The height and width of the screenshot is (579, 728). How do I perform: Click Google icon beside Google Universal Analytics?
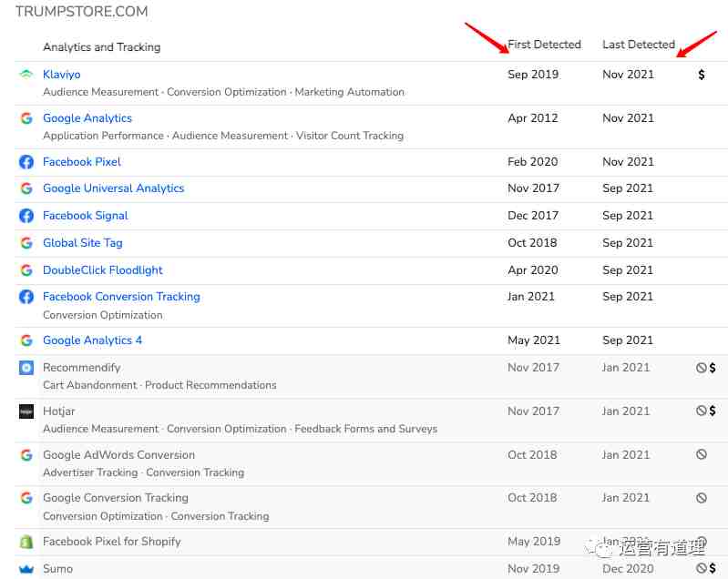point(26,188)
